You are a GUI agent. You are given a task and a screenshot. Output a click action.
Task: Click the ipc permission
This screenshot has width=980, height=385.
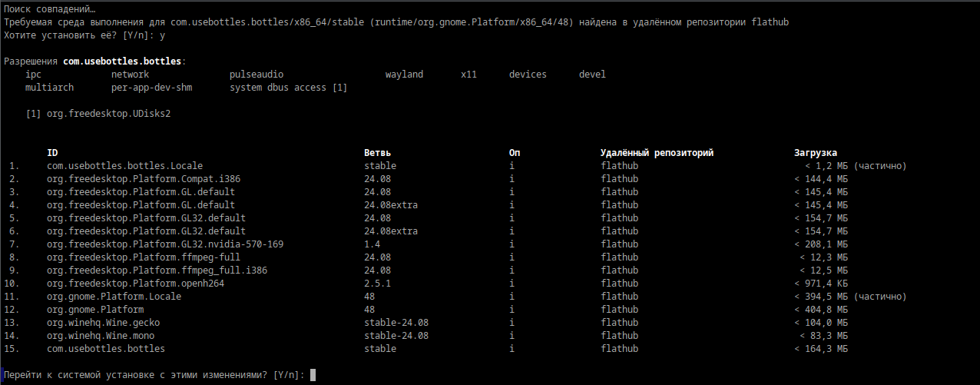click(x=34, y=75)
